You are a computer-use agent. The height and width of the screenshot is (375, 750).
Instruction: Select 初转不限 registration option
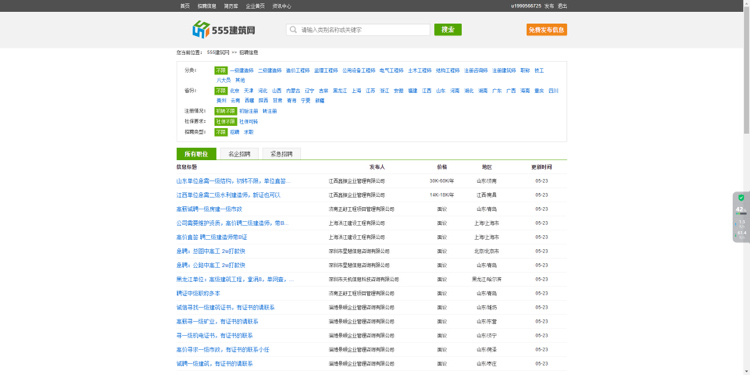[225, 111]
